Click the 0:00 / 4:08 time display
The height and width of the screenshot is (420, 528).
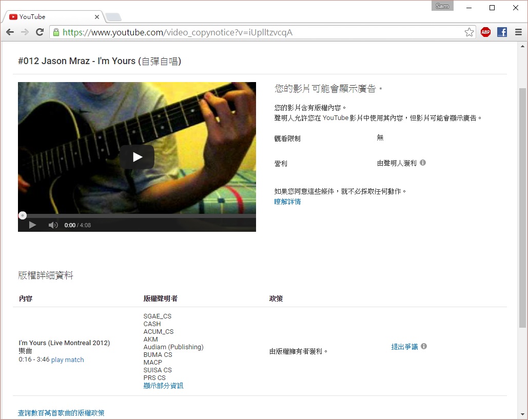[x=77, y=225]
